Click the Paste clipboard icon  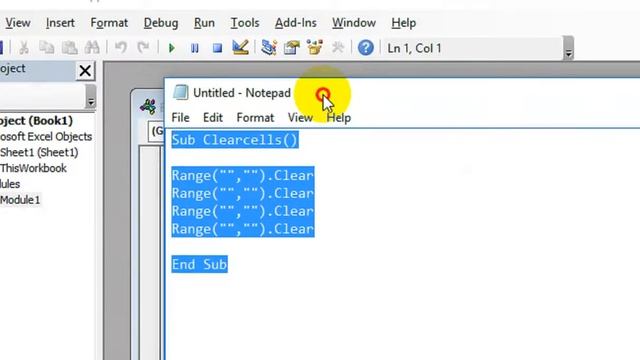pyautogui.click(x=69, y=48)
